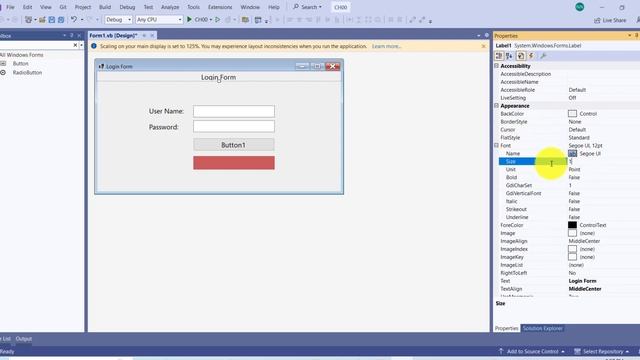
Task: Select the Login Form heading label
Action: pos(218,77)
